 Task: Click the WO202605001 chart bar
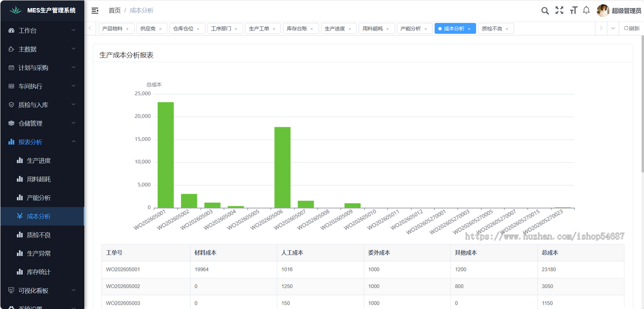point(165,155)
